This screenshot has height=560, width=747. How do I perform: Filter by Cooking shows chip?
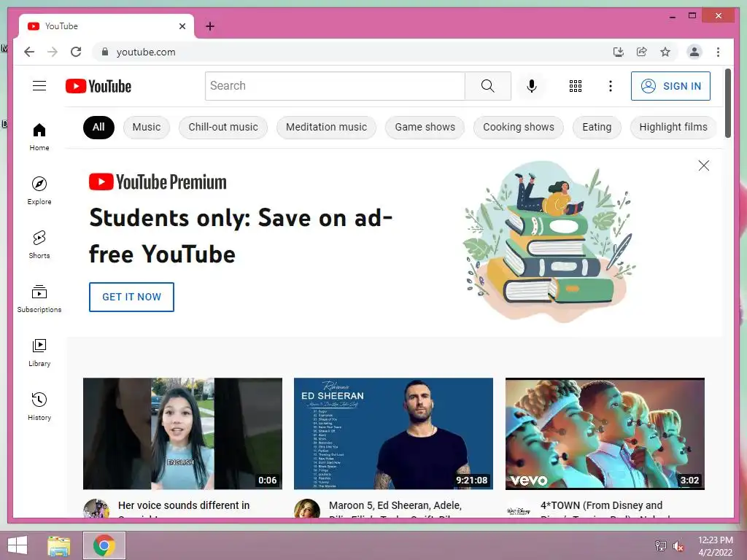(x=519, y=127)
